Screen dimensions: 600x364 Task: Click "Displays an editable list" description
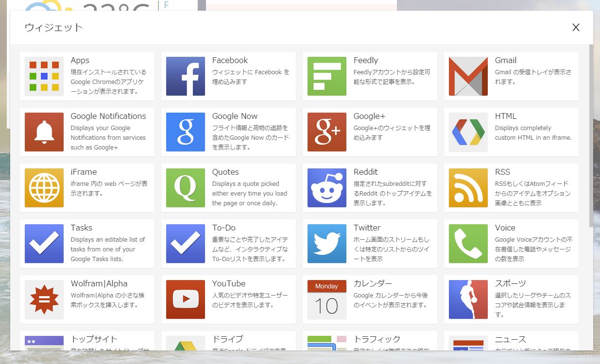point(108,249)
